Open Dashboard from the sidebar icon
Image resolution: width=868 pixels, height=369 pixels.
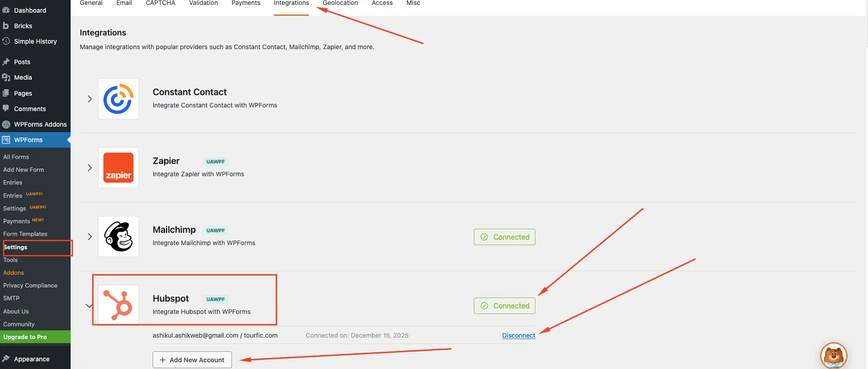click(6, 10)
